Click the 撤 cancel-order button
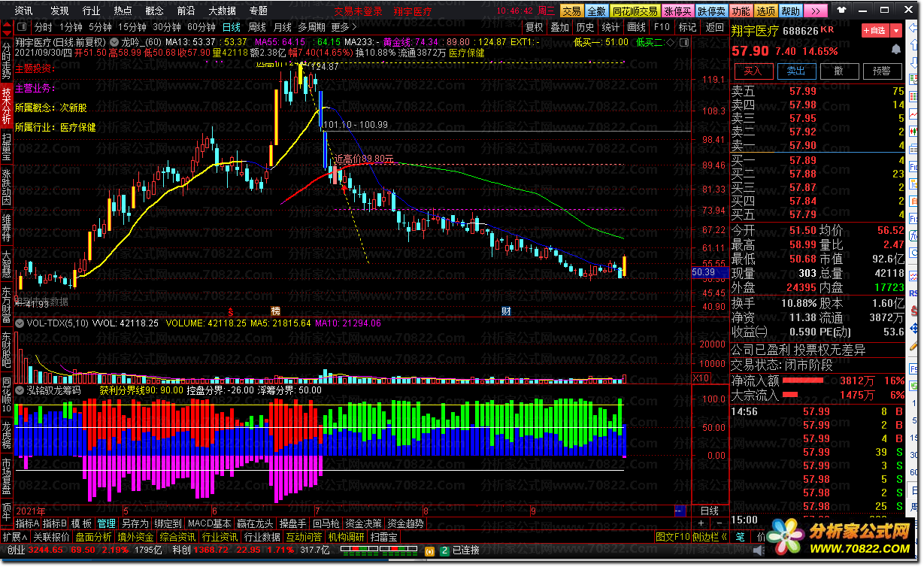 coord(839,71)
